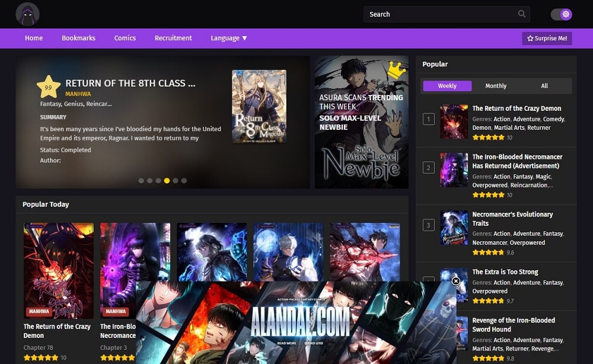The height and width of the screenshot is (364, 593).
Task: Click Necromancer's Evolutionary Traits thumbnail
Action: 454,228
